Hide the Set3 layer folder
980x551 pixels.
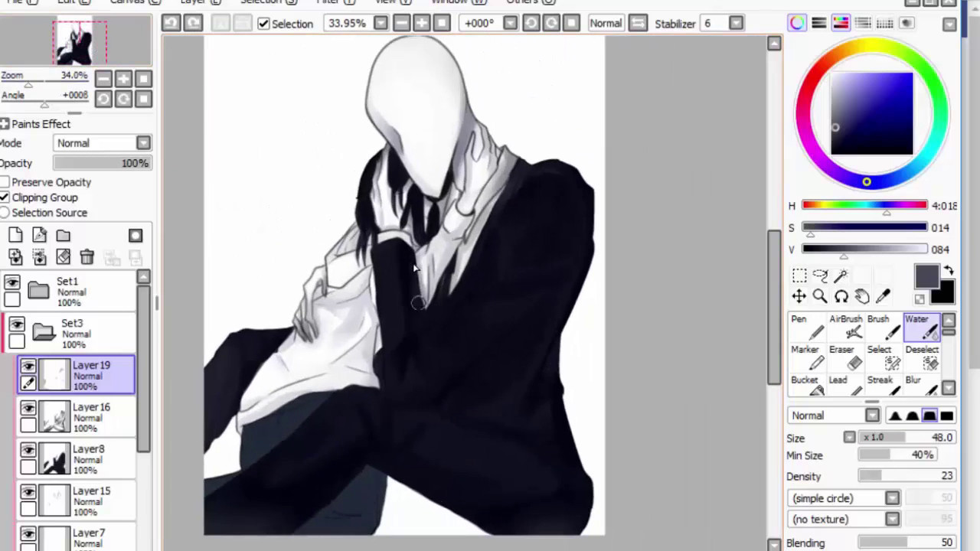pos(17,325)
